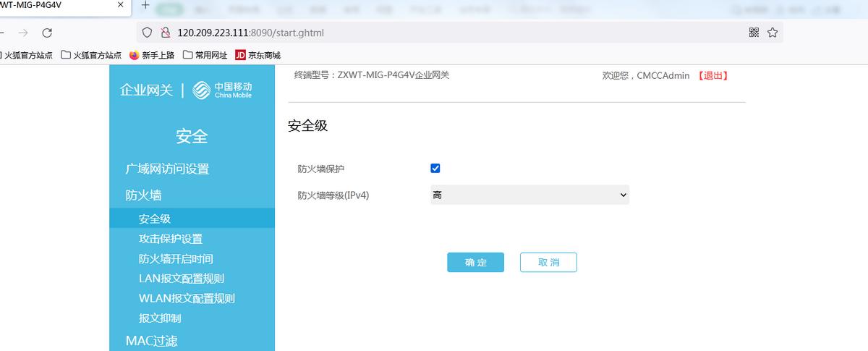868x351 pixels.
Task: Open 广域网访问设置 in the sidebar
Action: coord(167,169)
